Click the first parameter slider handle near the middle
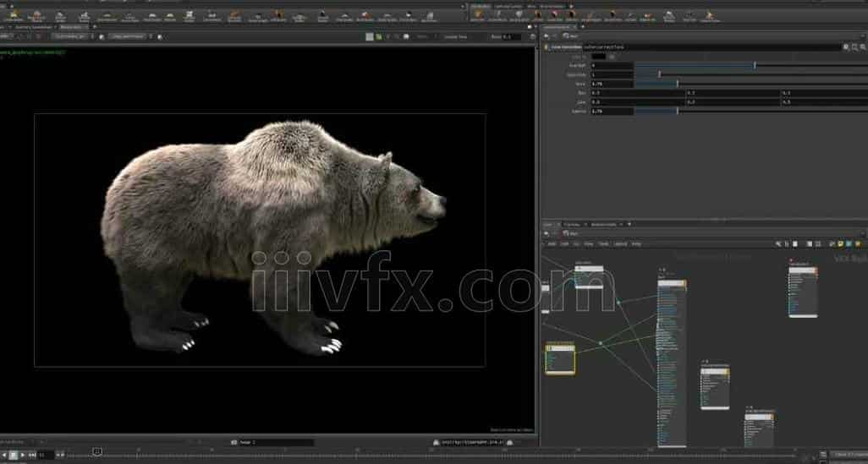The image size is (868, 464). [x=755, y=65]
